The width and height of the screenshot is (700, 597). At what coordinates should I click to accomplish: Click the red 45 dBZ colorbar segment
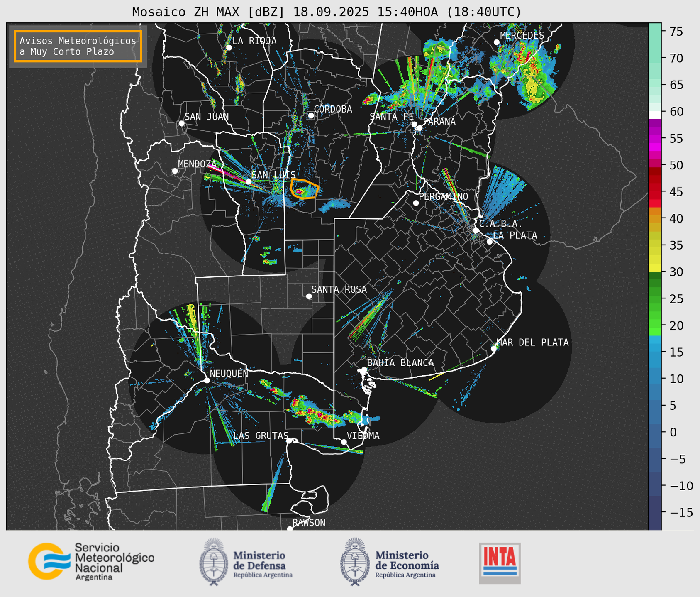(x=655, y=192)
